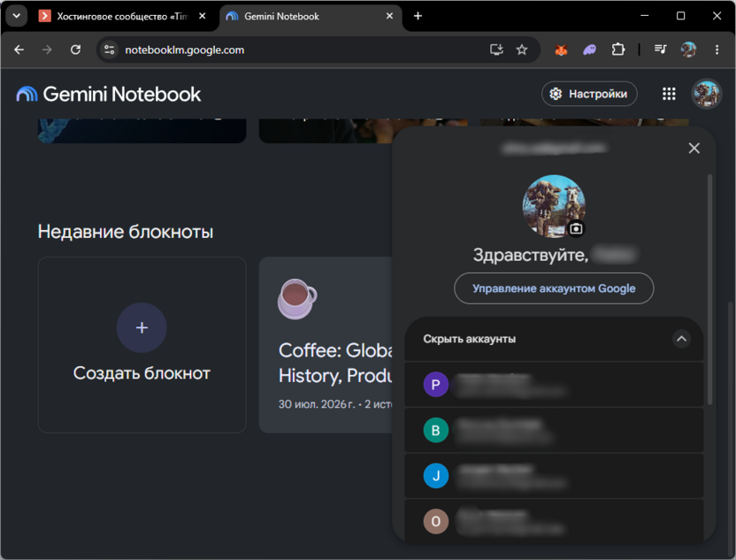Click the Скрыть аккаунты label
This screenshot has height=560, width=736.
470,339
